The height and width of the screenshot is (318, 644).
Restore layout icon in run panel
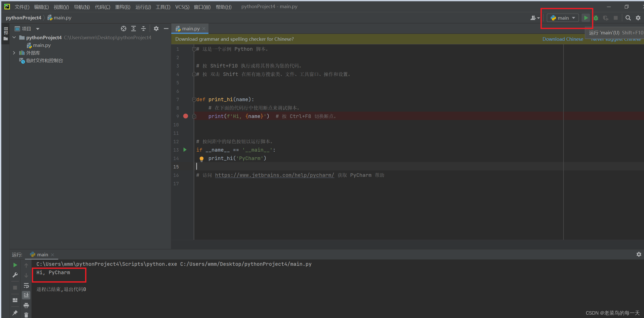pos(15,300)
